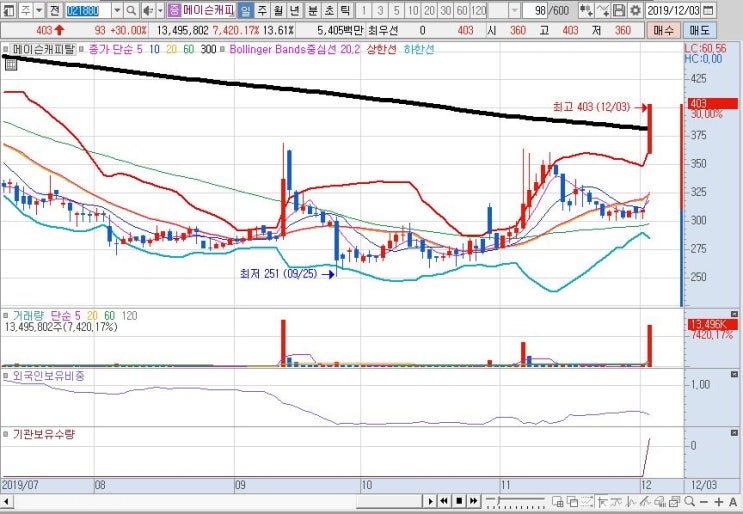Click the red 403 current price tag

712,103
